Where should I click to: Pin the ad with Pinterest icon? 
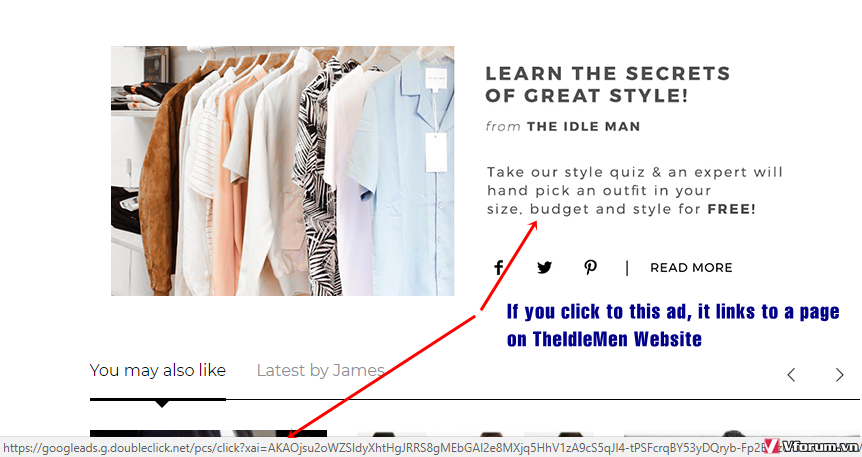pyautogui.click(x=590, y=268)
